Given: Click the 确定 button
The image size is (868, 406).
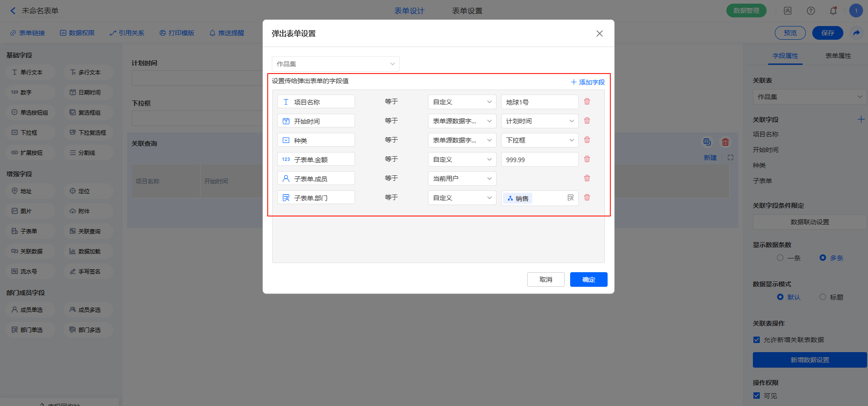Looking at the screenshot, I should click(x=588, y=279).
